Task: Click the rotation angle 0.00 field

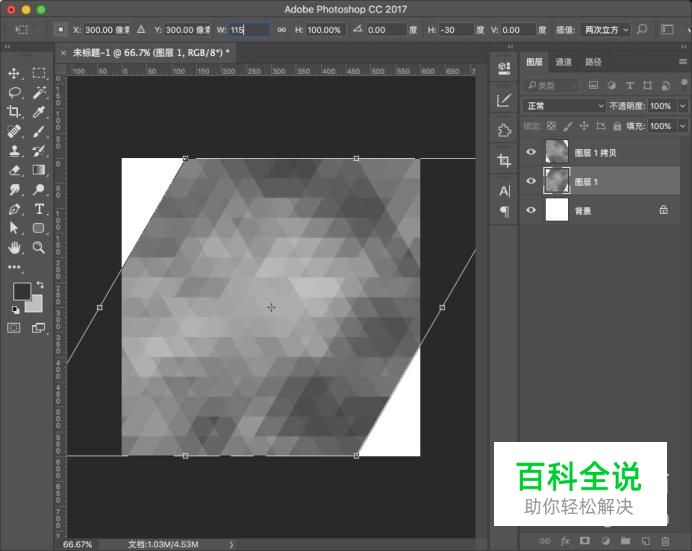Action: click(386, 30)
